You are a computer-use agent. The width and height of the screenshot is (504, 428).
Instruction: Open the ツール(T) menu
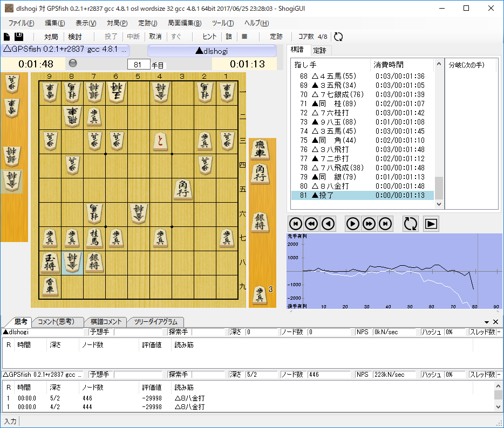(x=223, y=23)
